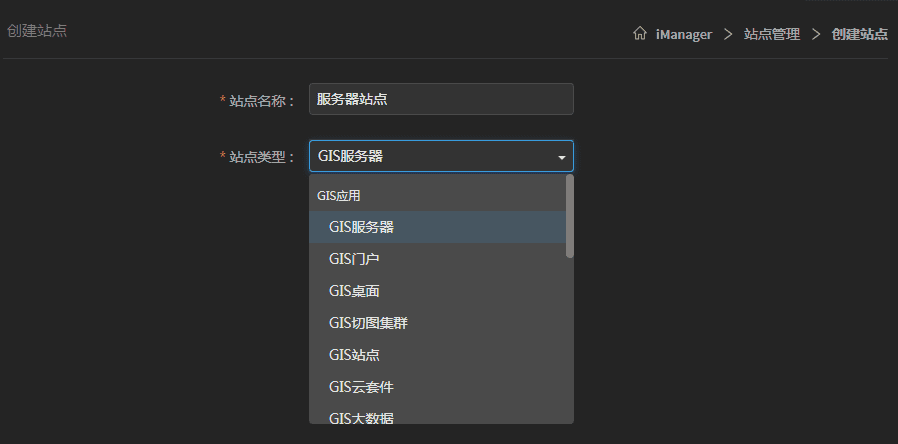
Task: Click 创建站点 breadcrumb item at right
Action: click(860, 34)
